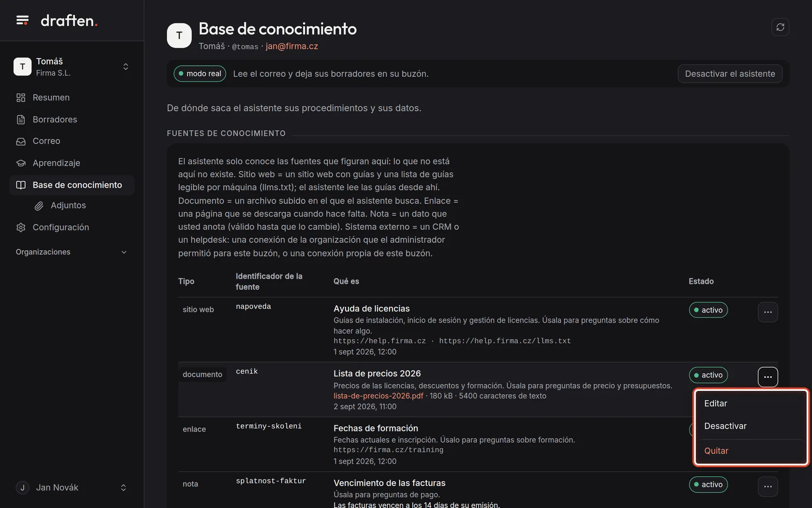Viewport: 812px width, 508px height.
Task: Click the hamburger menu icon beside draften logo
Action: pyautogui.click(x=22, y=20)
